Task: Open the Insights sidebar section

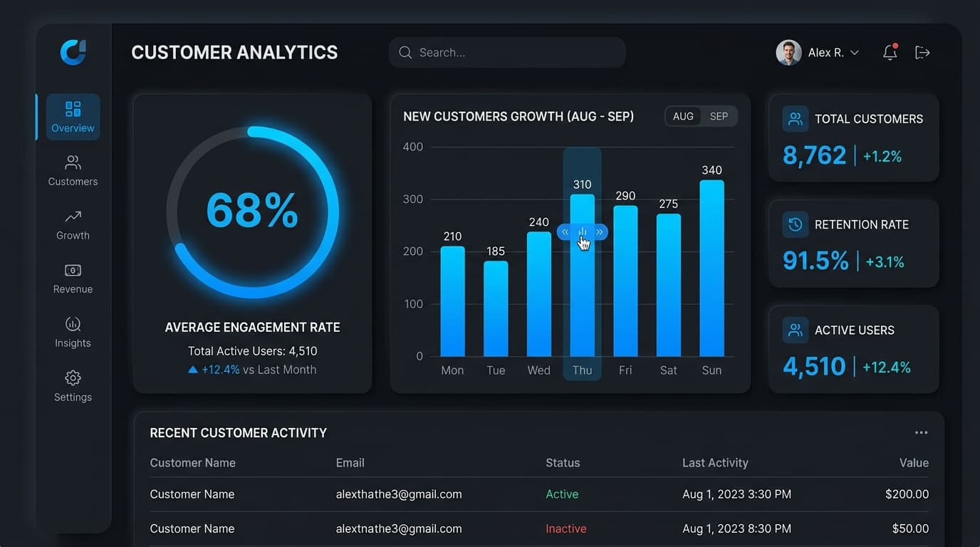Action: 73,333
